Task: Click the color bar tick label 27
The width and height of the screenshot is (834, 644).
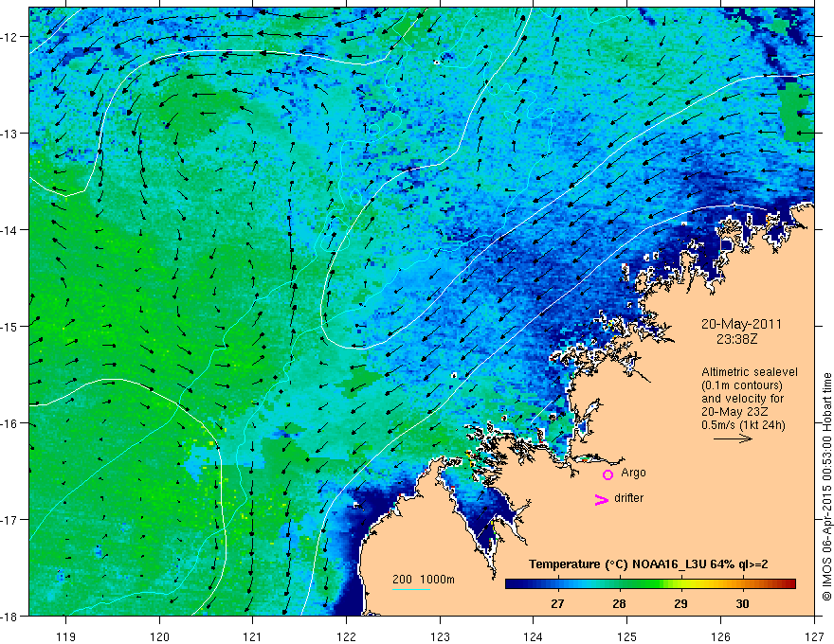Action: 557,603
